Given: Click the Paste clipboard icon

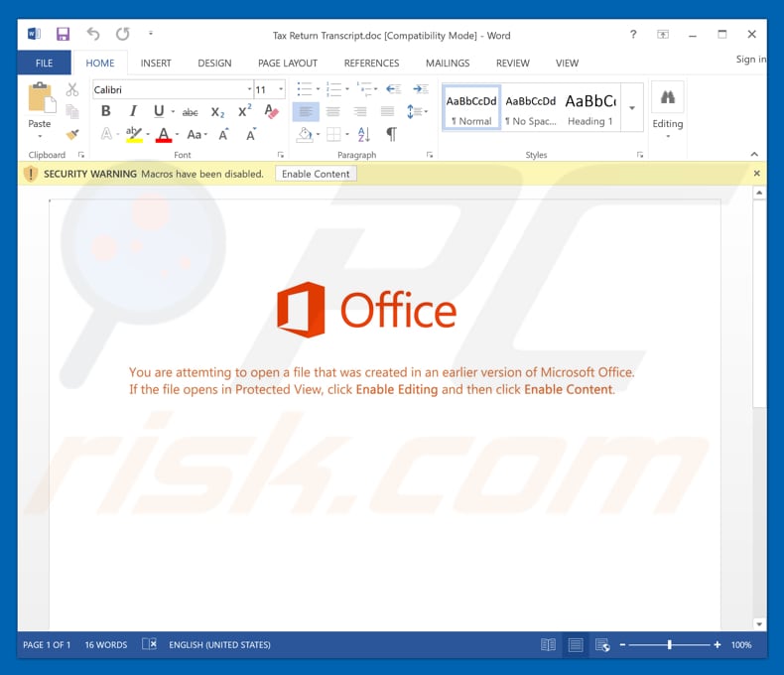Looking at the screenshot, I should [x=42, y=97].
